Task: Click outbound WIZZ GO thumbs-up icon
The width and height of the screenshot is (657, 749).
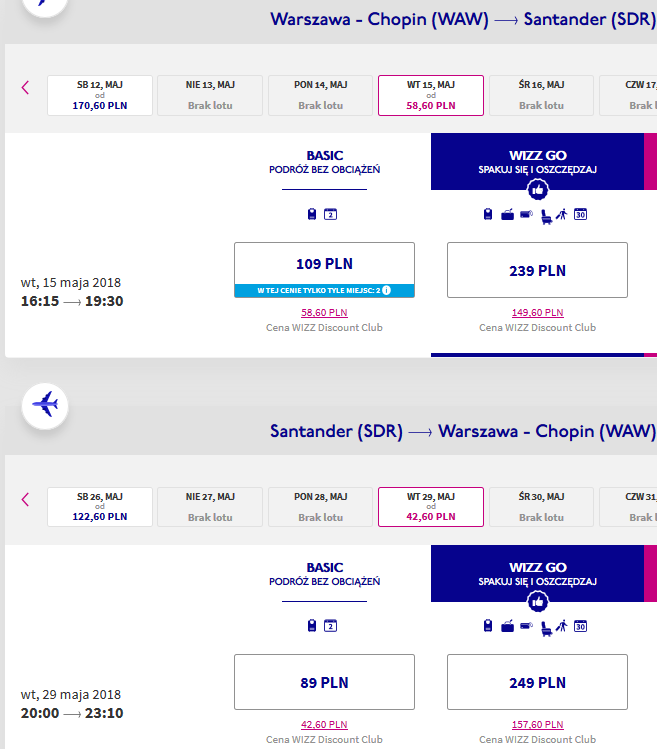Action: coord(538,190)
